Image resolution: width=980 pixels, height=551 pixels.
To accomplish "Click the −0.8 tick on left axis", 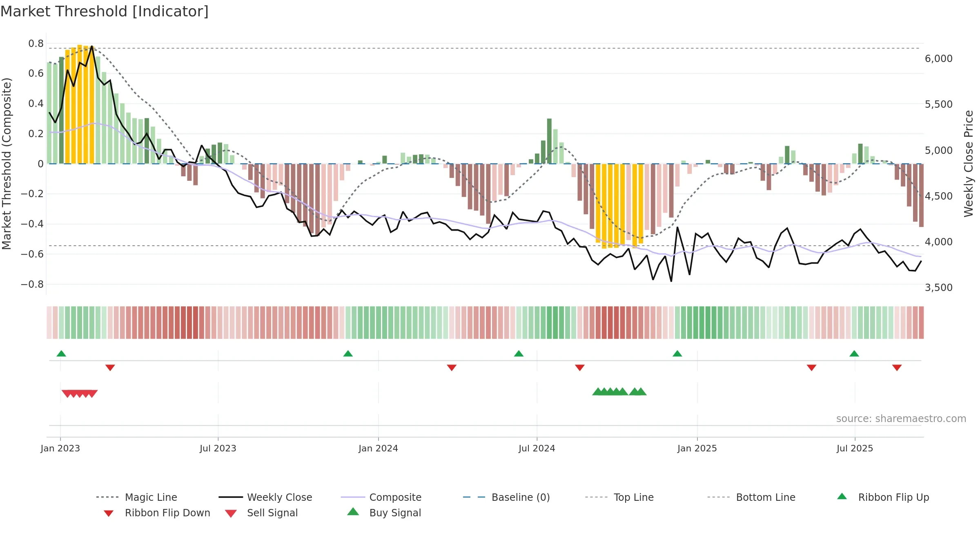I will pos(32,284).
